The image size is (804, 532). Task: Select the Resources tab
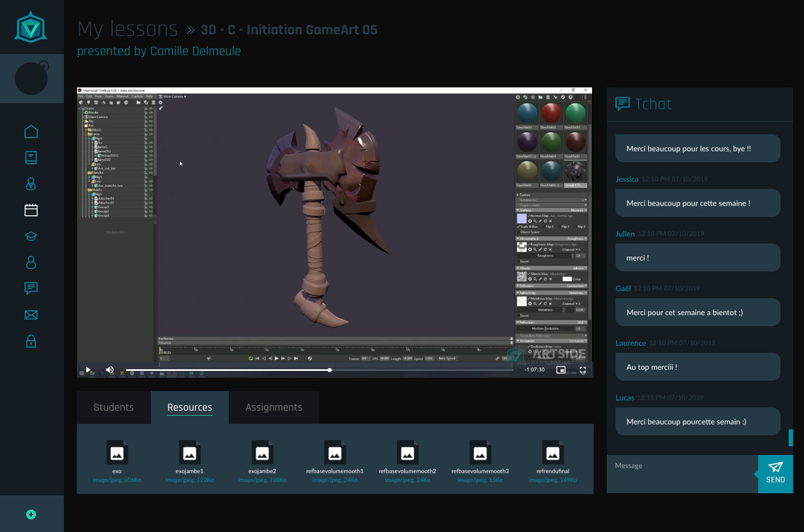[190, 407]
